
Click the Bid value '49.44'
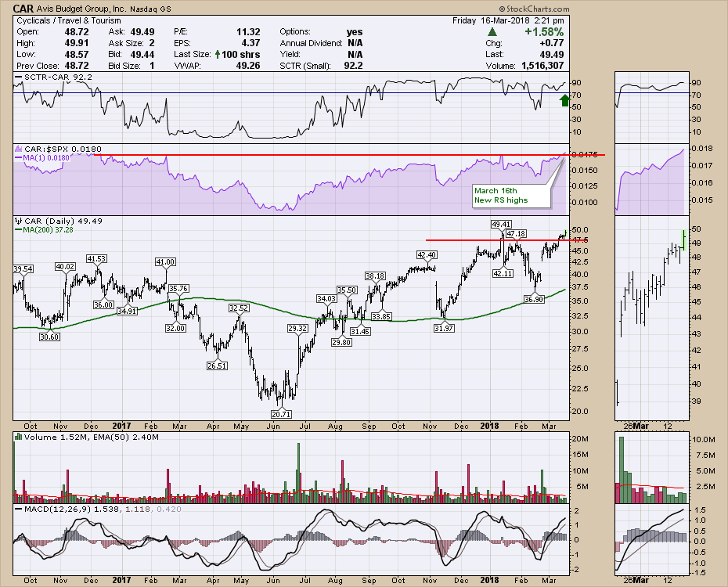click(142, 54)
